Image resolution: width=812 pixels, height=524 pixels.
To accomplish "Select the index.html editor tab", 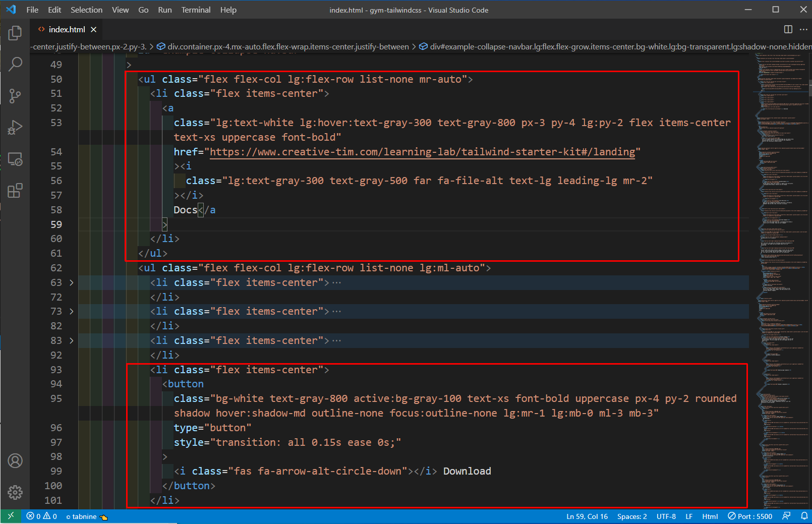I will tap(67, 30).
